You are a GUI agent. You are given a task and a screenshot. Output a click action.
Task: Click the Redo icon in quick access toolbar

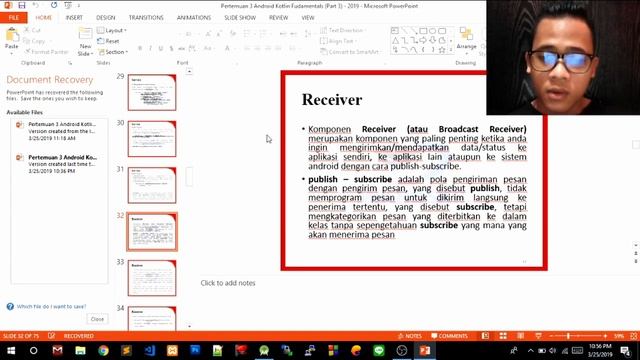54,5
